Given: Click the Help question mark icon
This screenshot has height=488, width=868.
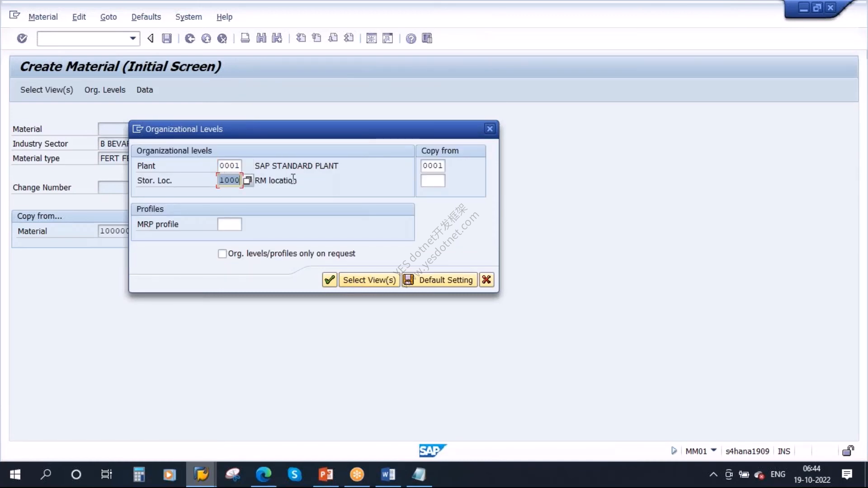Looking at the screenshot, I should point(410,38).
